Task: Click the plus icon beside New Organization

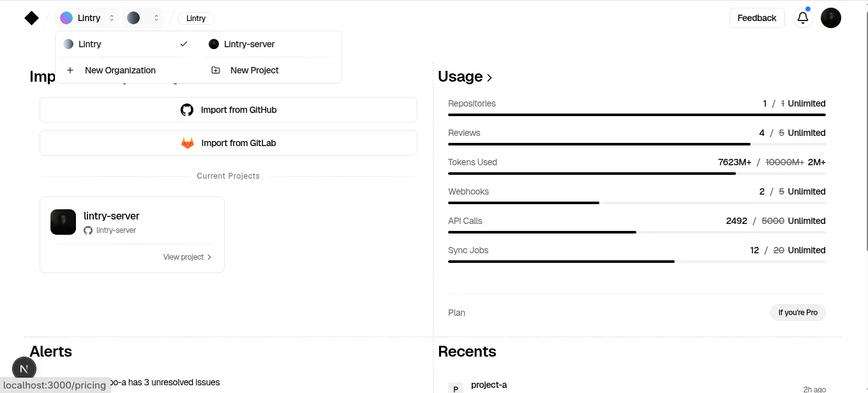Action: (70, 70)
